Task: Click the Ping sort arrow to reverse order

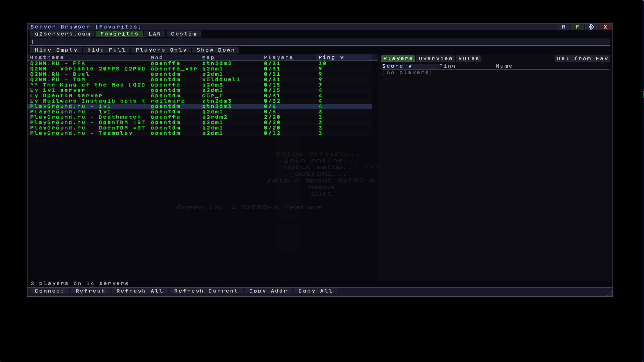Action: [x=342, y=57]
